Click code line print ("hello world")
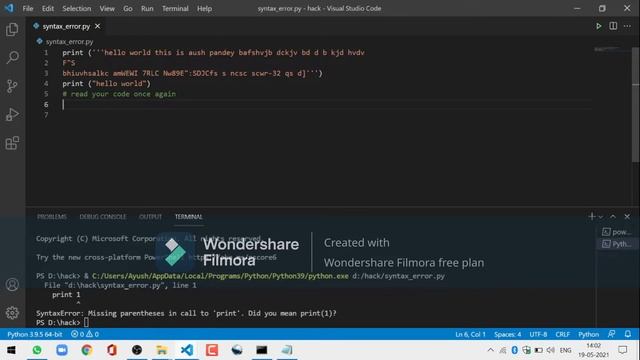This screenshot has width=640, height=360. 107,84
